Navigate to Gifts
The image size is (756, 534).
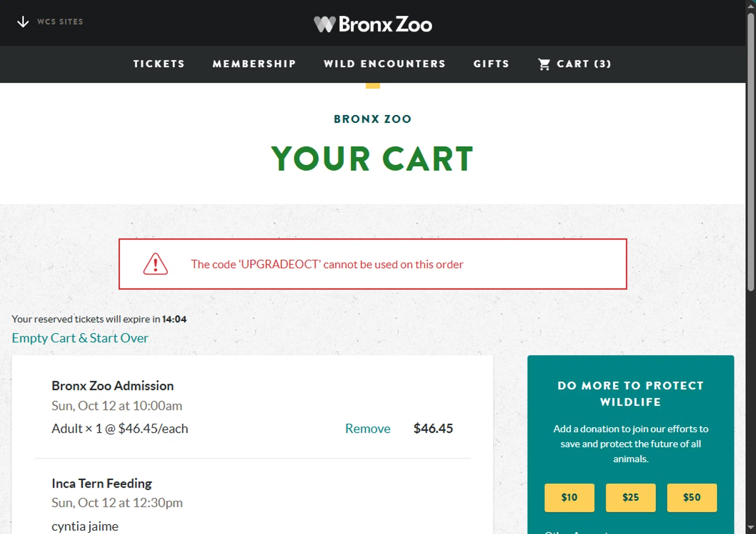[x=491, y=64]
